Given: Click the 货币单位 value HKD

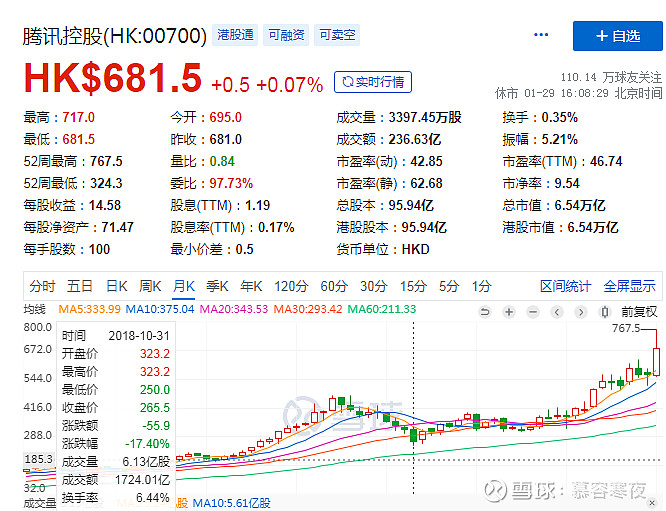Looking at the screenshot, I should tap(415, 249).
